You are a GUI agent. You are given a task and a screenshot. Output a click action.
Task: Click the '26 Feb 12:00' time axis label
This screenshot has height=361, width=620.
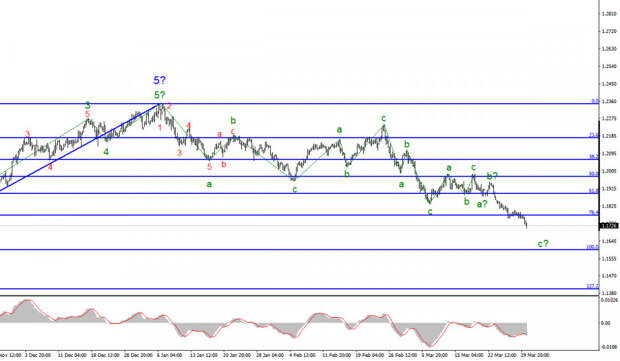pos(403,355)
